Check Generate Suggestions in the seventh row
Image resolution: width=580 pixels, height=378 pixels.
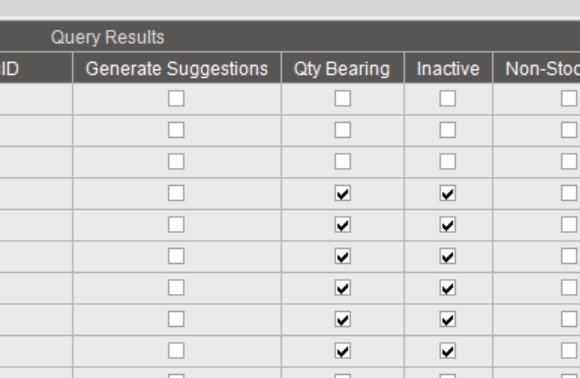click(176, 287)
